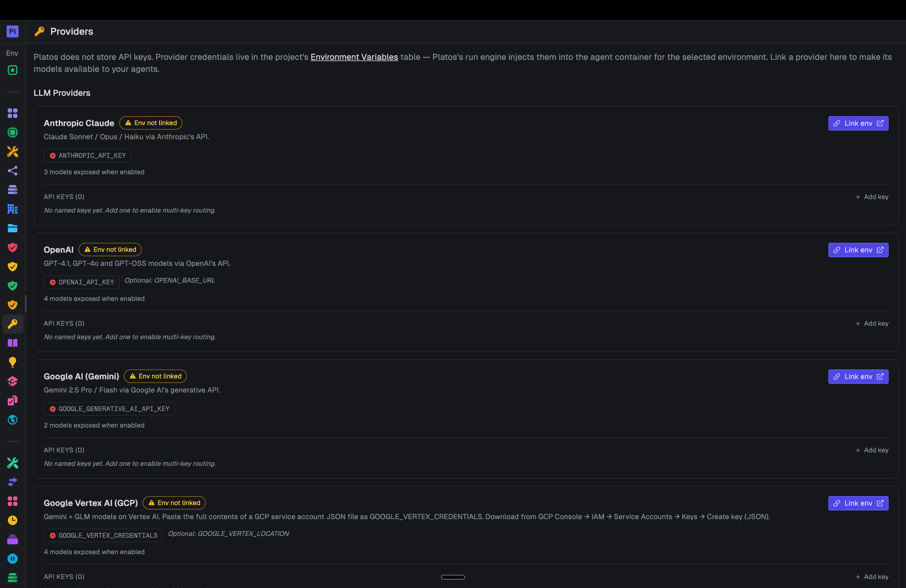This screenshot has width=906, height=588.
Task: Open the yellow clock icon
Action: [13, 520]
